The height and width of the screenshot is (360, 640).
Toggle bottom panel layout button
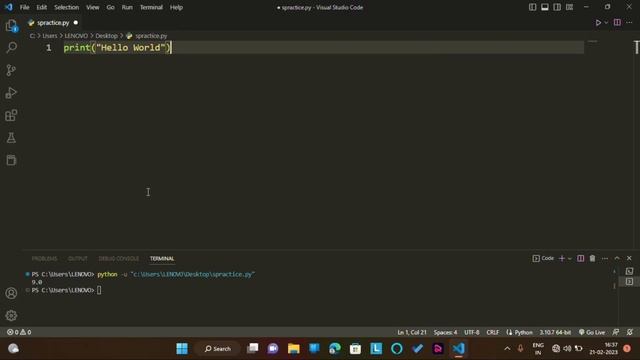tap(544, 7)
